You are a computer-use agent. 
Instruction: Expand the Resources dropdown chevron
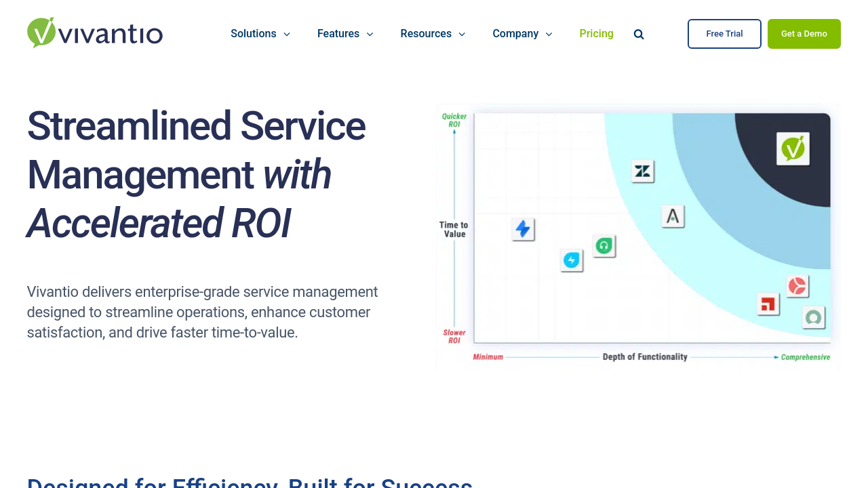pyautogui.click(x=462, y=35)
